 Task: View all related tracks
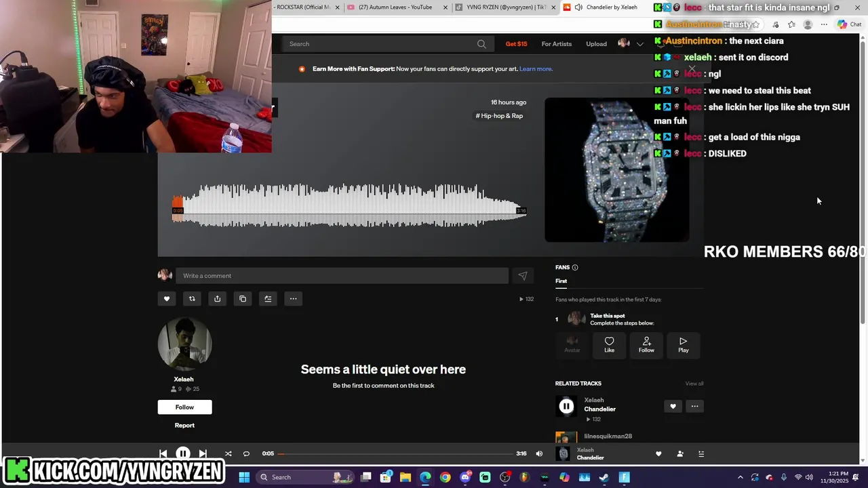tap(694, 384)
